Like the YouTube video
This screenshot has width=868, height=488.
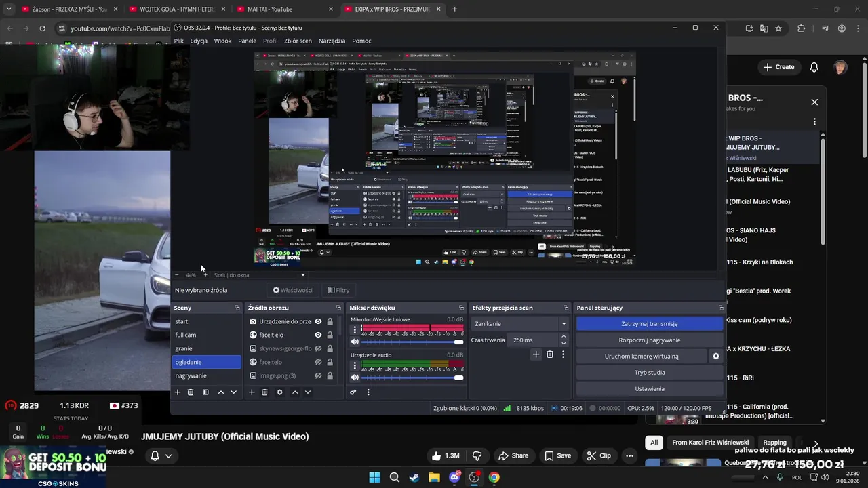point(446,455)
